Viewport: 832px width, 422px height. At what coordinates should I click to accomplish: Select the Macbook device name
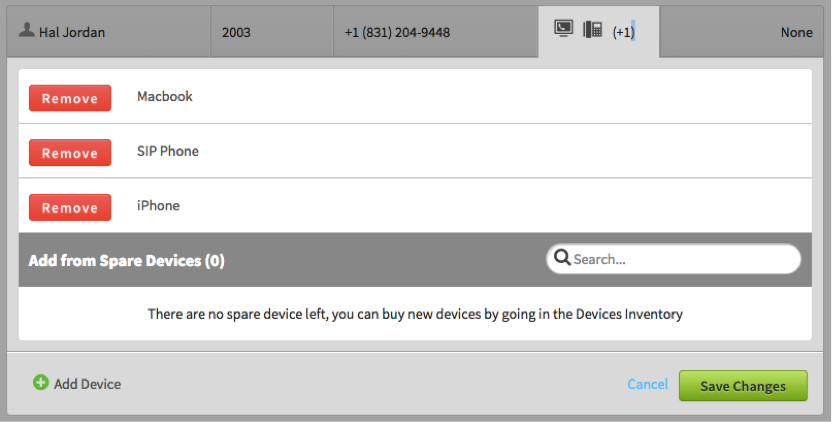point(164,97)
